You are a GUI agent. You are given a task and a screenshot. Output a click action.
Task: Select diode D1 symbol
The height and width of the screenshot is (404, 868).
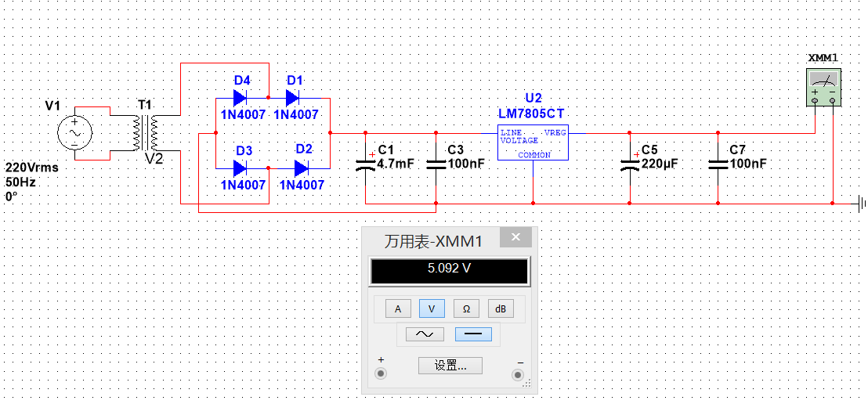click(293, 98)
